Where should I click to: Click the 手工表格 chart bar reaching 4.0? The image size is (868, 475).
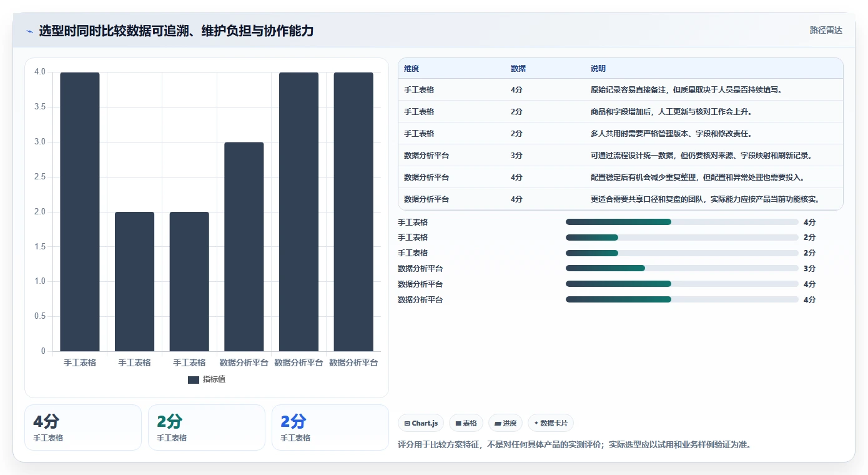(x=80, y=212)
